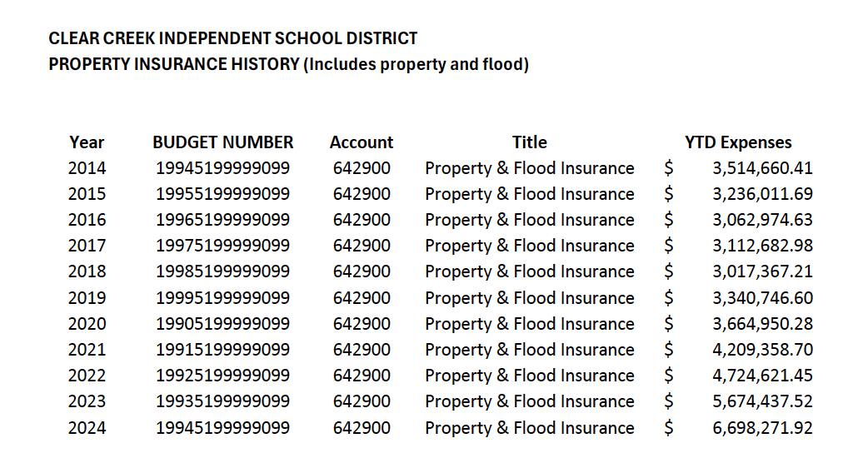Click the 4,724,621.45 expense value
This screenshot has width=868, height=463.
coord(762,376)
